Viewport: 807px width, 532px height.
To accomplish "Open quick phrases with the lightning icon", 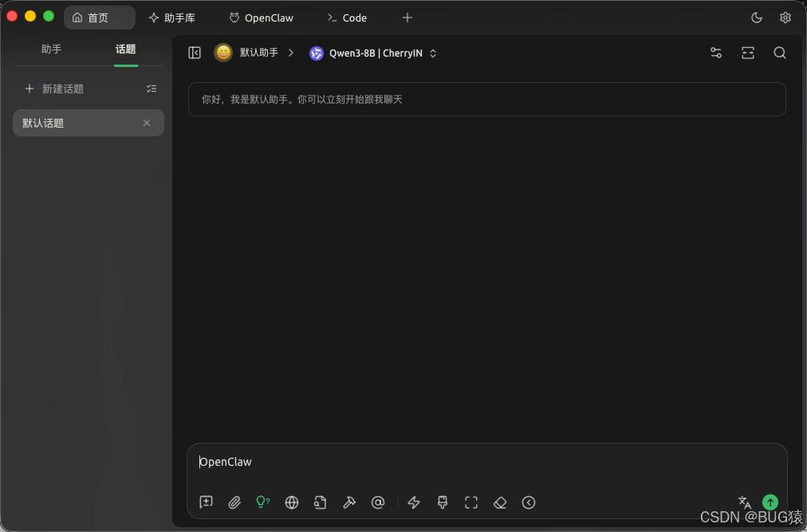I will click(x=413, y=502).
